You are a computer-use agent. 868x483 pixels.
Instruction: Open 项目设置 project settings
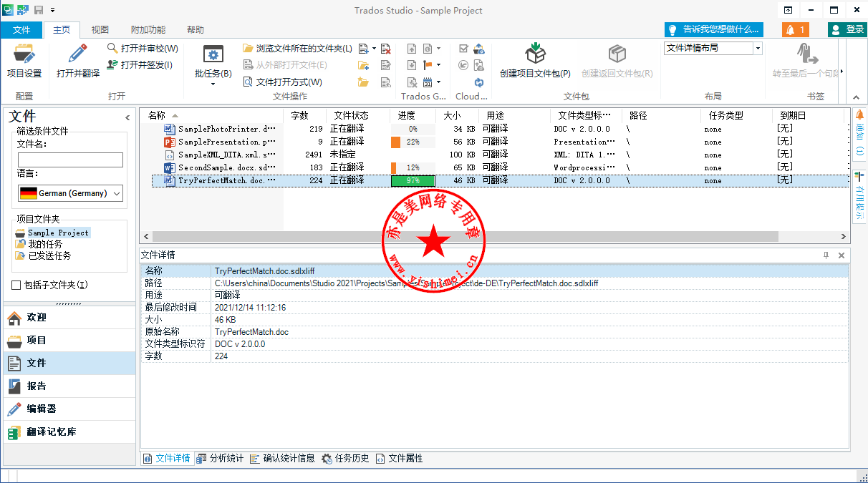(x=24, y=60)
